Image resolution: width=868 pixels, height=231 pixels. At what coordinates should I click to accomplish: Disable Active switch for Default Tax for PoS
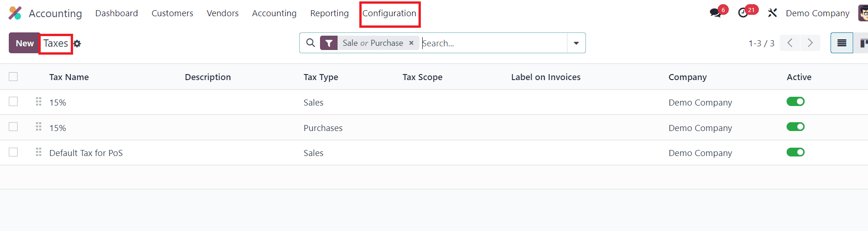(795, 152)
